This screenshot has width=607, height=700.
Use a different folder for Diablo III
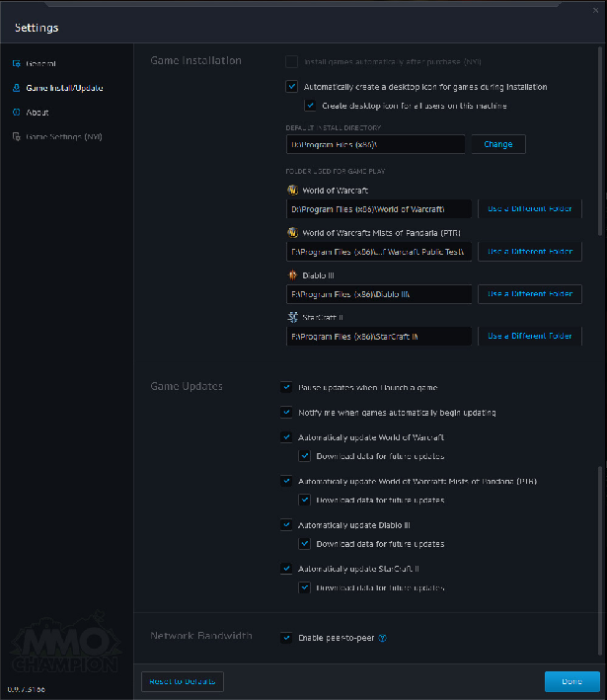(x=530, y=294)
